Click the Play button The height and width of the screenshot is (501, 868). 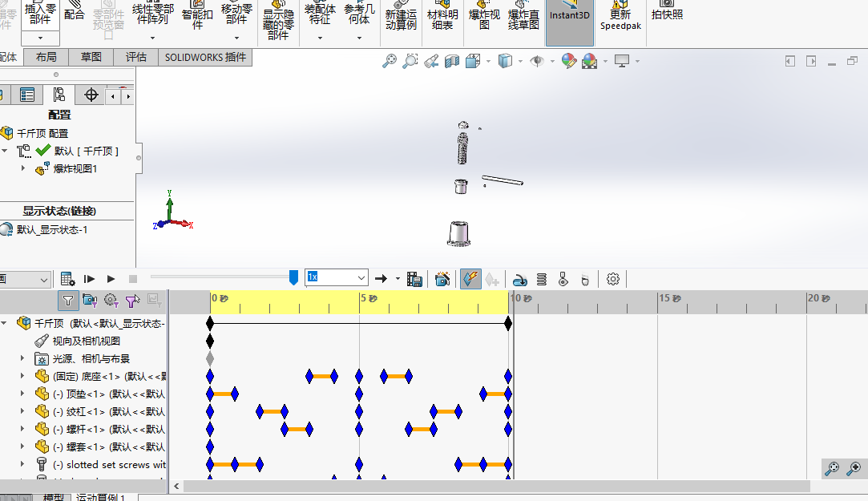[x=111, y=279]
